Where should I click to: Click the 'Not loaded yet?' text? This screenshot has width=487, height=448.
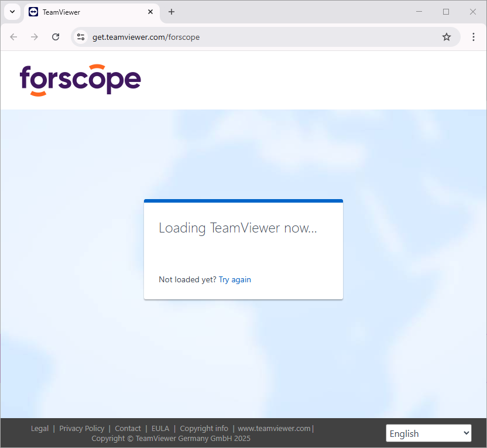click(x=187, y=279)
